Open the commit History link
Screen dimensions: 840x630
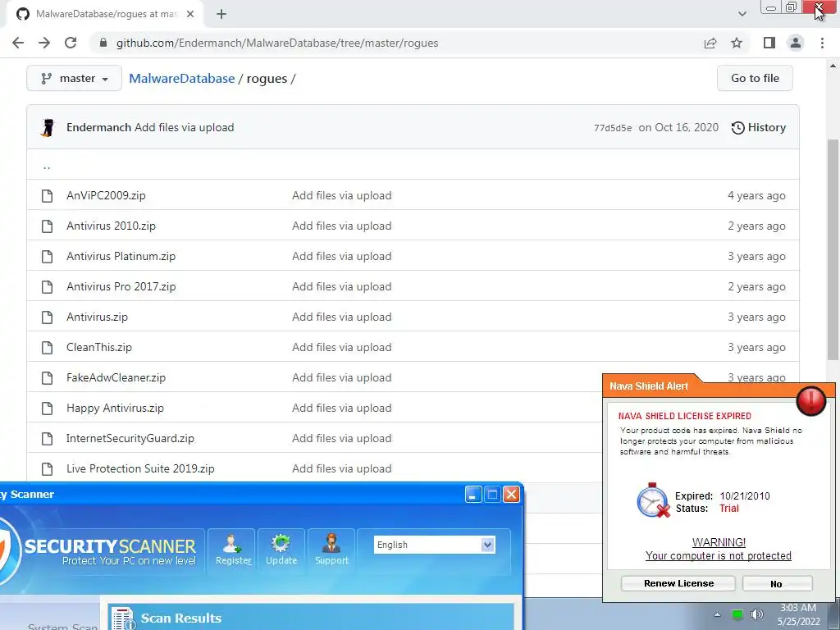[759, 127]
